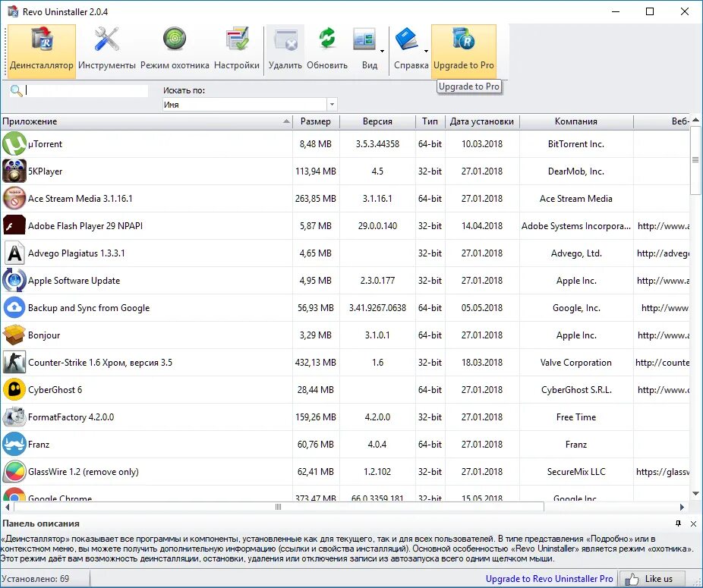Click version 3.41.9267.0638 cell
Screen dimensions: 703x588
coord(377,308)
